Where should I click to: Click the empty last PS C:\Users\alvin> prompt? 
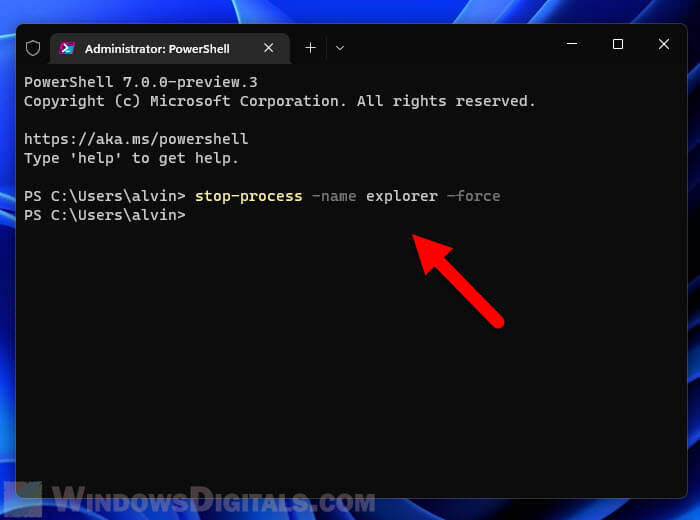[x=104, y=216]
